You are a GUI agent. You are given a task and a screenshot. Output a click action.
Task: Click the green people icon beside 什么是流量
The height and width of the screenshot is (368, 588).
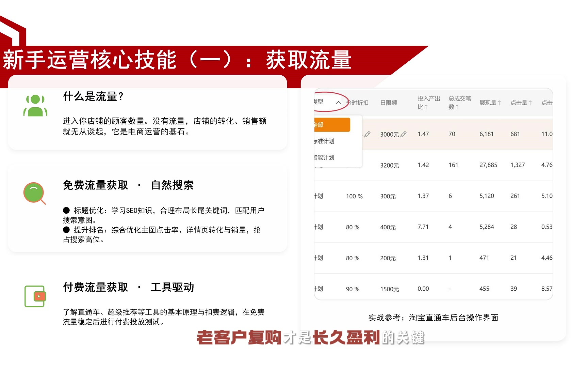click(35, 106)
